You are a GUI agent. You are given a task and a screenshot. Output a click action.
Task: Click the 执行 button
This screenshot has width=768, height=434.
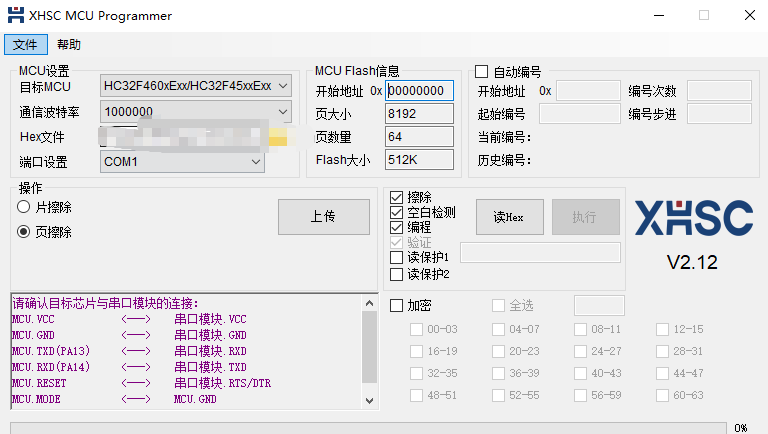click(x=585, y=217)
